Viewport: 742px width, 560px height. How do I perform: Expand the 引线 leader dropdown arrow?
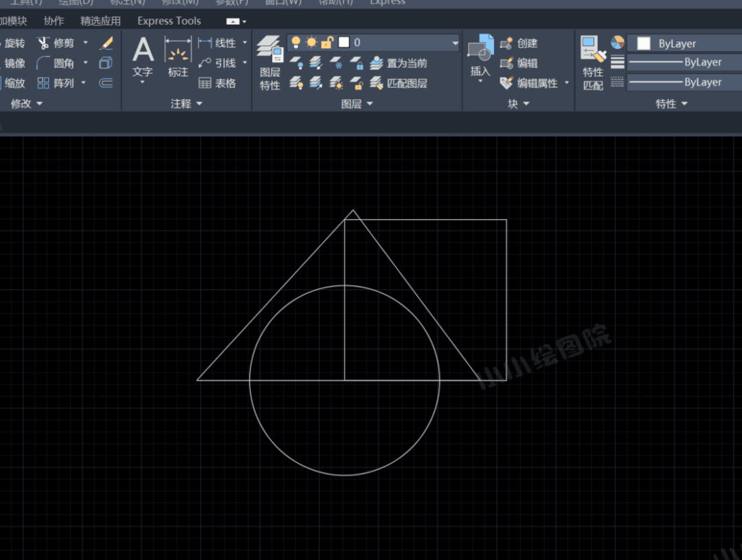[245, 63]
